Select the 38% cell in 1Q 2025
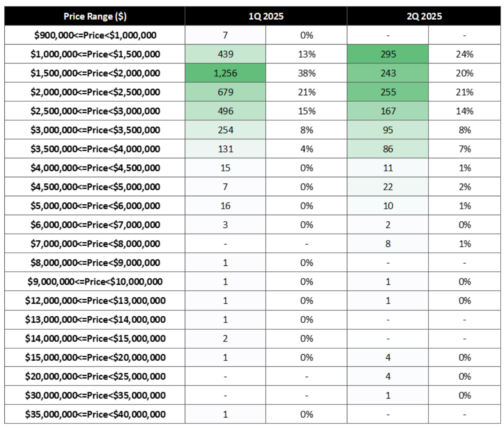This screenshot has width=504, height=428. point(307,73)
